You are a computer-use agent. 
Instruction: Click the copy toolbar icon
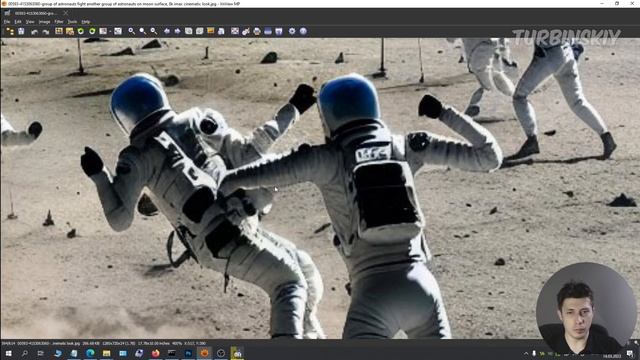coord(189,31)
